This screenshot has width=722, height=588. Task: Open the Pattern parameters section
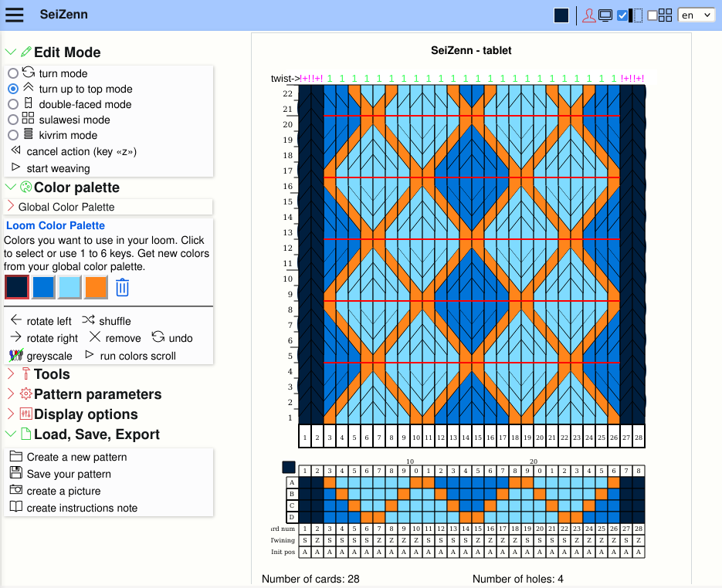[x=11, y=394]
